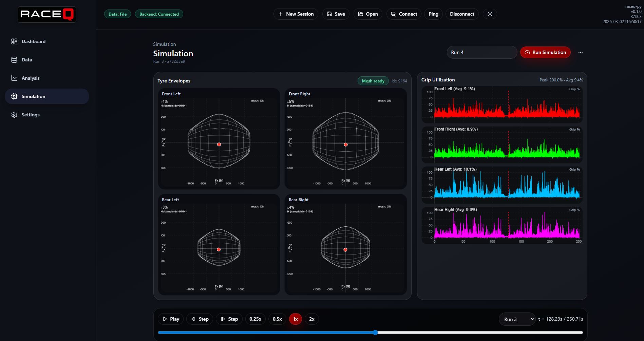Select the Analysis chart icon

[14, 78]
